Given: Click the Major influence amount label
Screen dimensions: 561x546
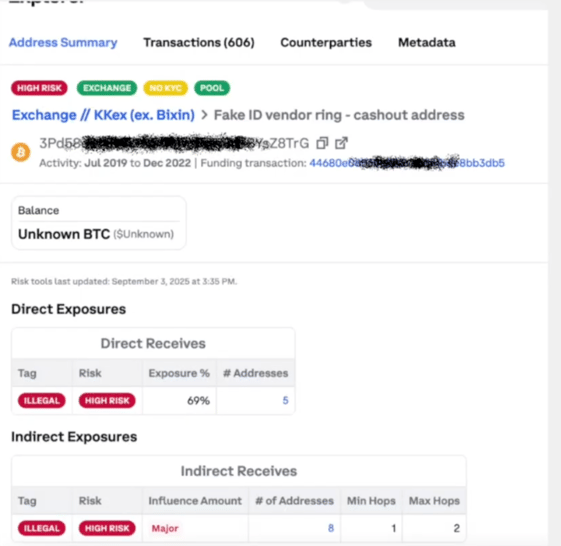Looking at the screenshot, I should 165,528.
